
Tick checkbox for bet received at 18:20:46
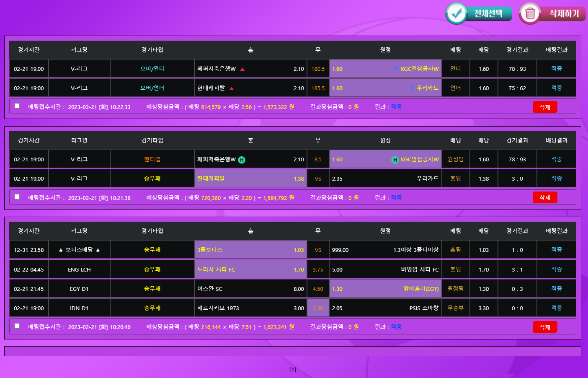(17, 326)
